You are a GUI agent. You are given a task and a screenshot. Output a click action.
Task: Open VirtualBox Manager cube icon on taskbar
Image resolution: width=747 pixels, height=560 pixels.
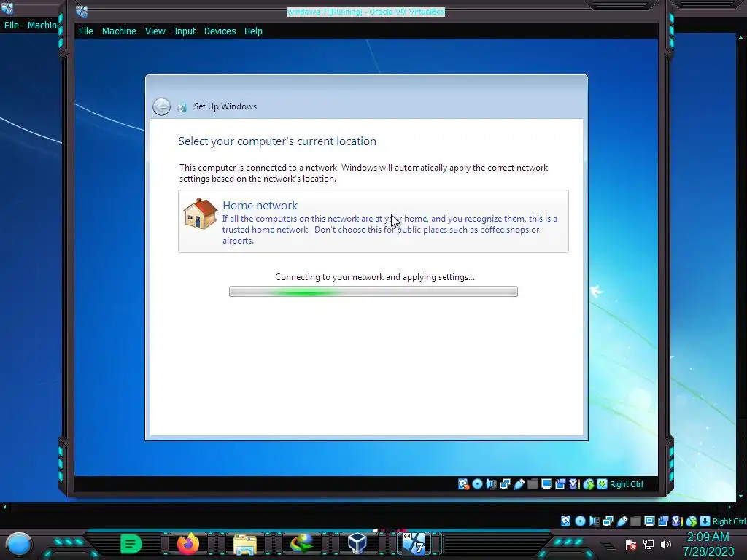click(357, 544)
